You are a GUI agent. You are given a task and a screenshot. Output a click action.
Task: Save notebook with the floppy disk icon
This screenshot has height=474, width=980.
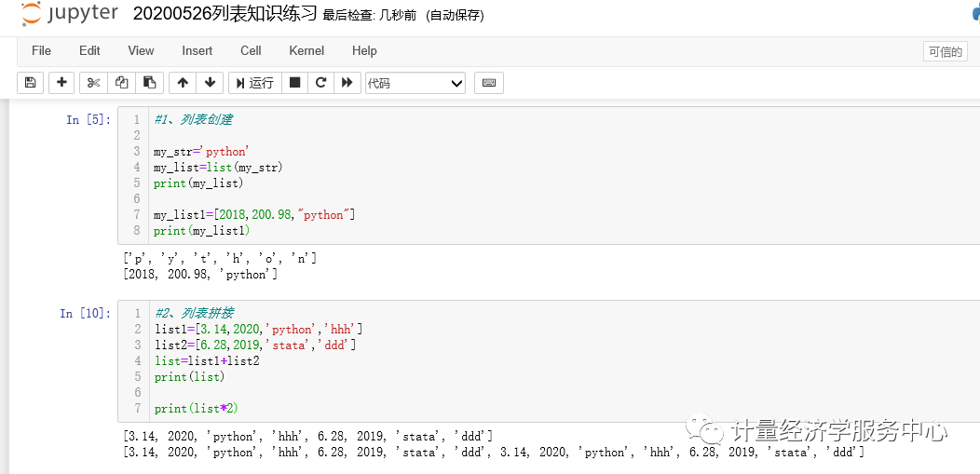point(30,83)
